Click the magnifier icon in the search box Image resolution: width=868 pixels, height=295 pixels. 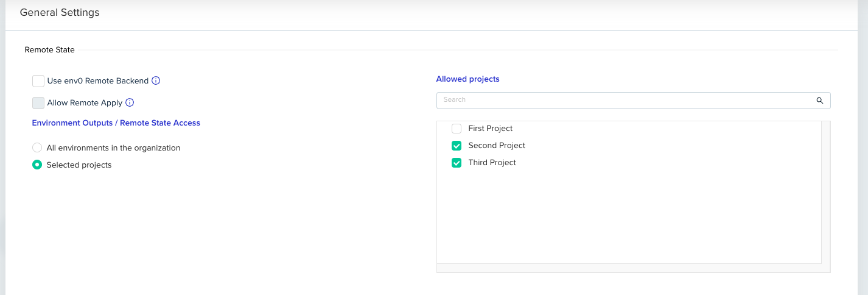point(820,101)
